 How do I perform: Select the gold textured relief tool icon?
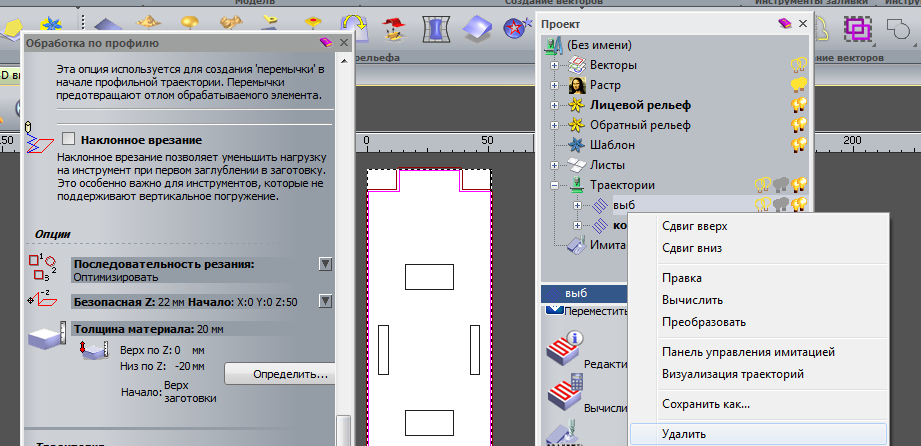pos(149,25)
